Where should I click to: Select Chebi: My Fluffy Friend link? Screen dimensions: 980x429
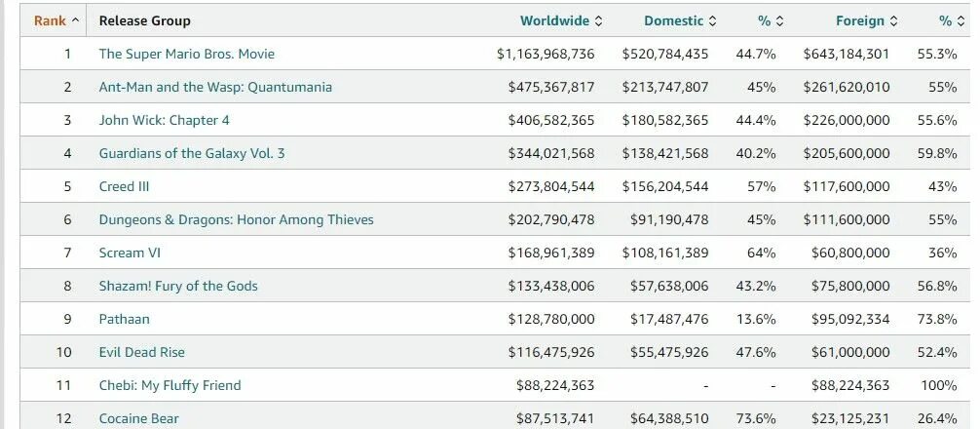click(x=170, y=385)
